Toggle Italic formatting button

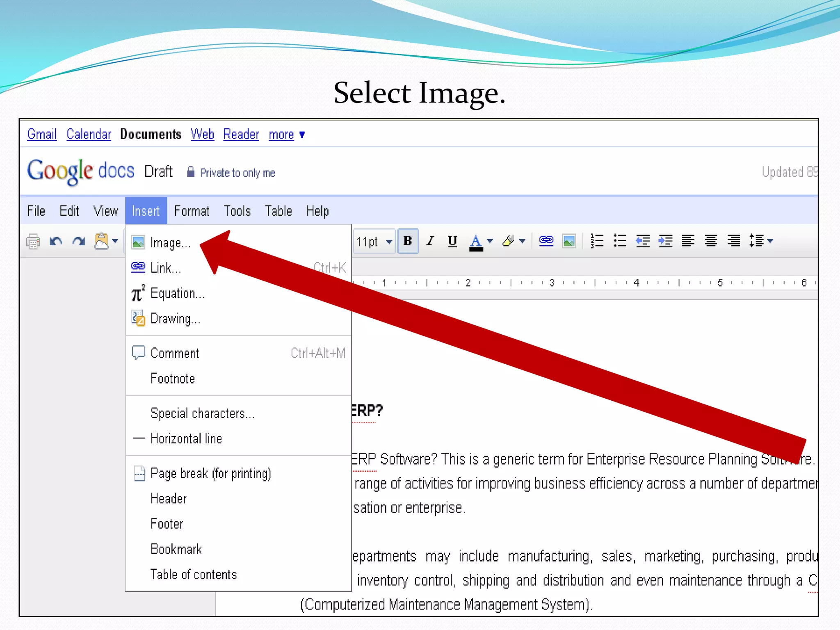pos(430,241)
